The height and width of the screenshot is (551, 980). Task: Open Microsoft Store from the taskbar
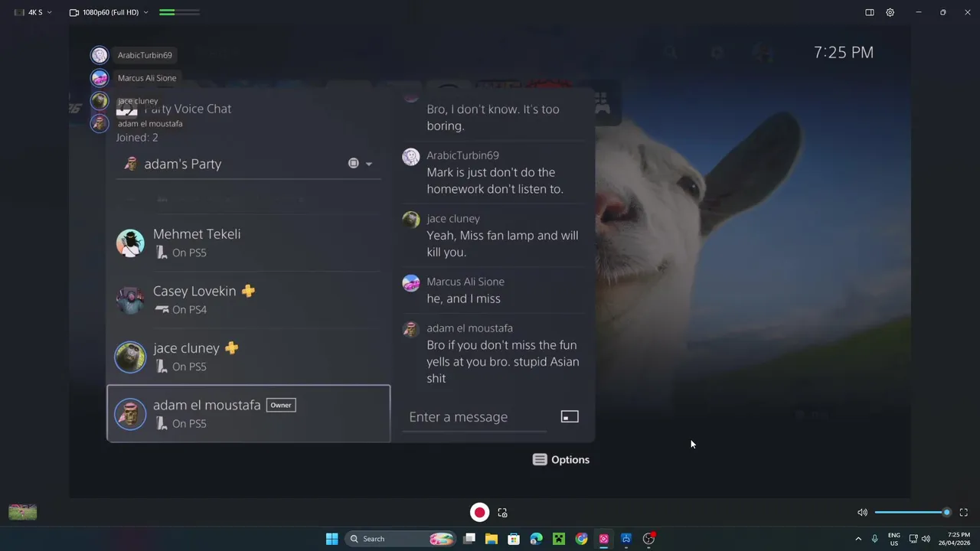tap(514, 539)
